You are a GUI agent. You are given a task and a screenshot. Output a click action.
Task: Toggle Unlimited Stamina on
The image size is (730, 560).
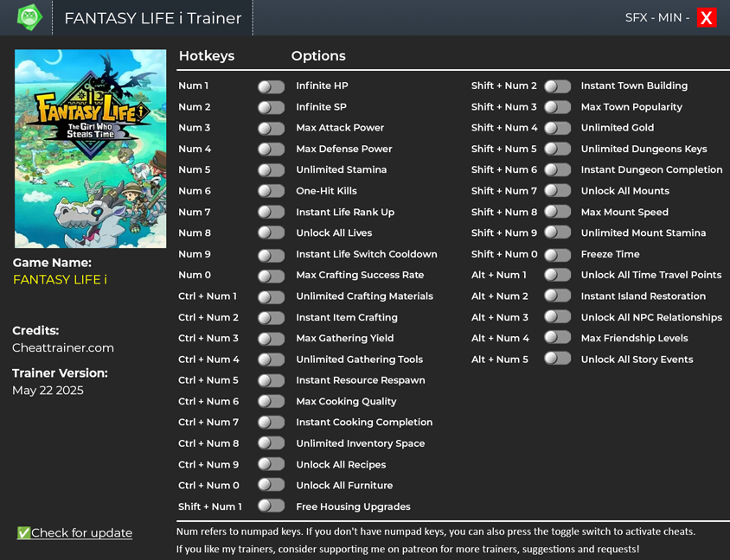(x=271, y=170)
